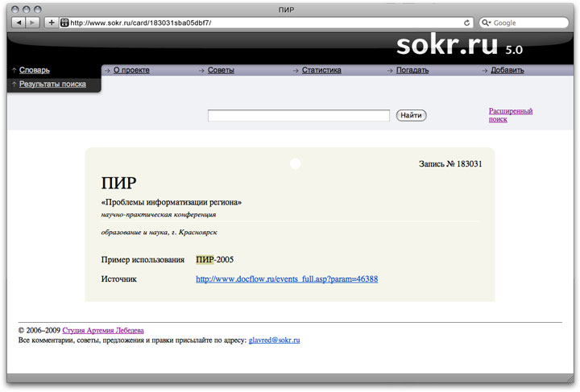
Task: Click the magnifier icon in Google search
Action: (487, 23)
